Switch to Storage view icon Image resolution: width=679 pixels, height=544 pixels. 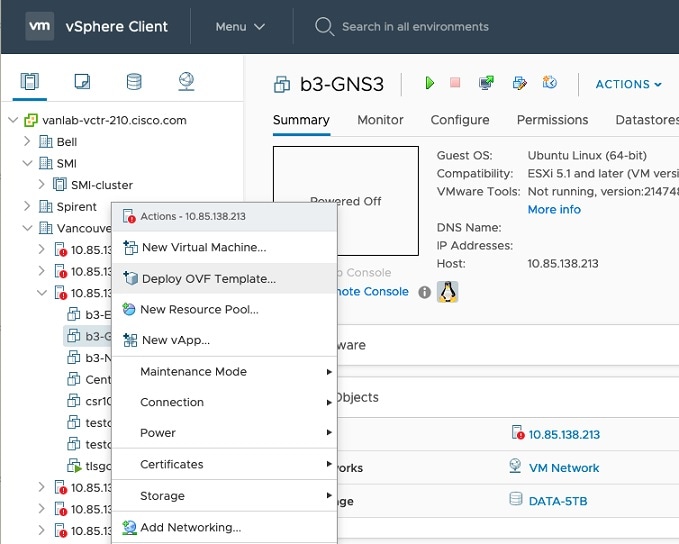coord(134,81)
